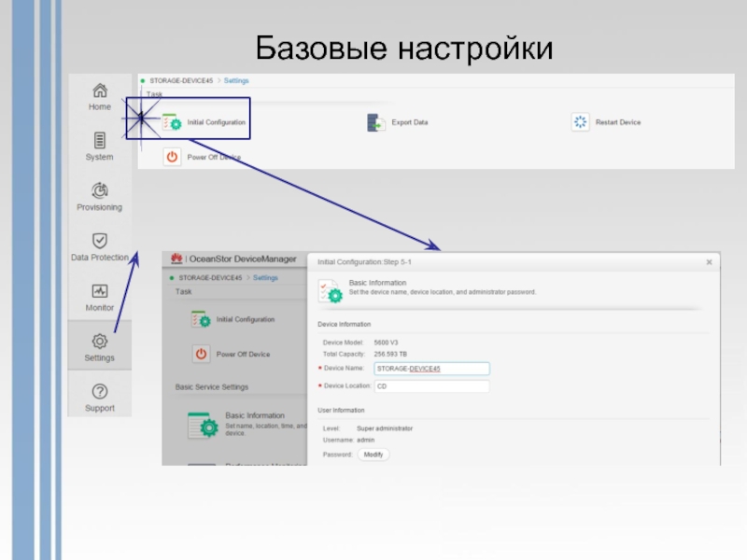Screen dimensions: 747x560
Task: Close the Initial Configuration Step 5-1 dialog
Action: (709, 262)
